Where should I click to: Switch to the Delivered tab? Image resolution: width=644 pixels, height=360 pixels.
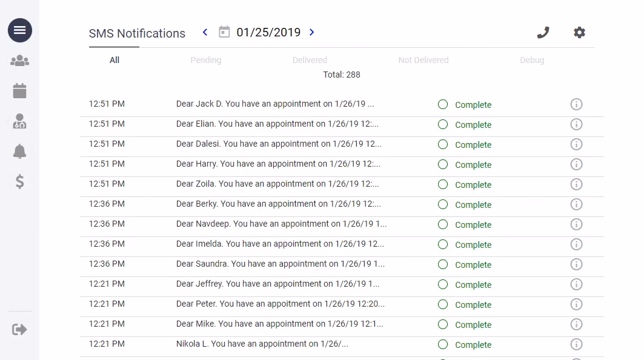(x=310, y=60)
